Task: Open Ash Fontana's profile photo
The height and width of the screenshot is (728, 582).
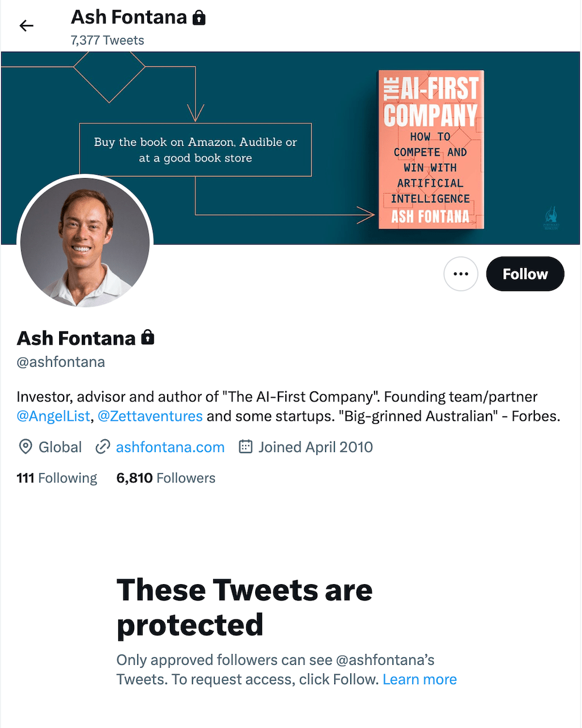Action: tap(85, 242)
